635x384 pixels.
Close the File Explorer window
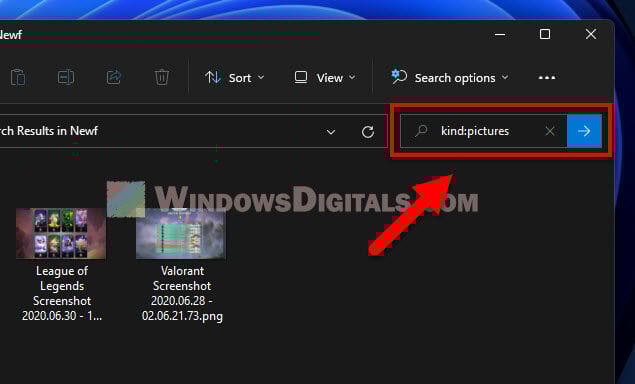point(591,34)
